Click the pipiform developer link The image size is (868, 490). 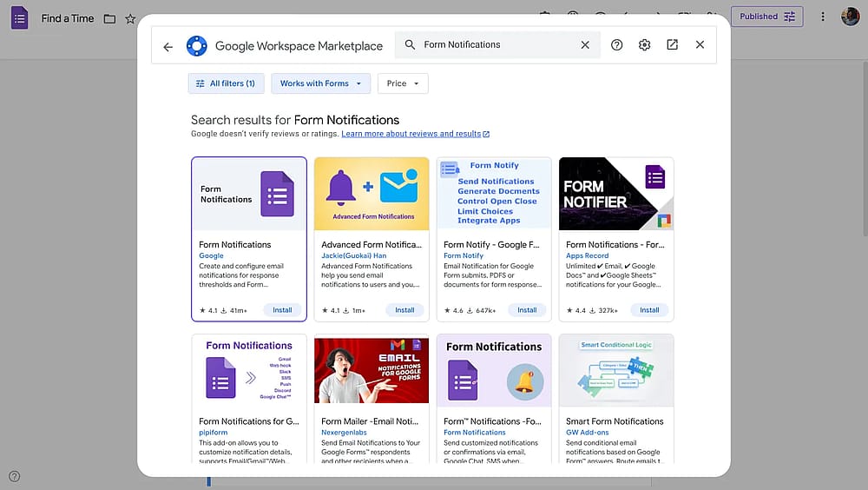pos(214,433)
